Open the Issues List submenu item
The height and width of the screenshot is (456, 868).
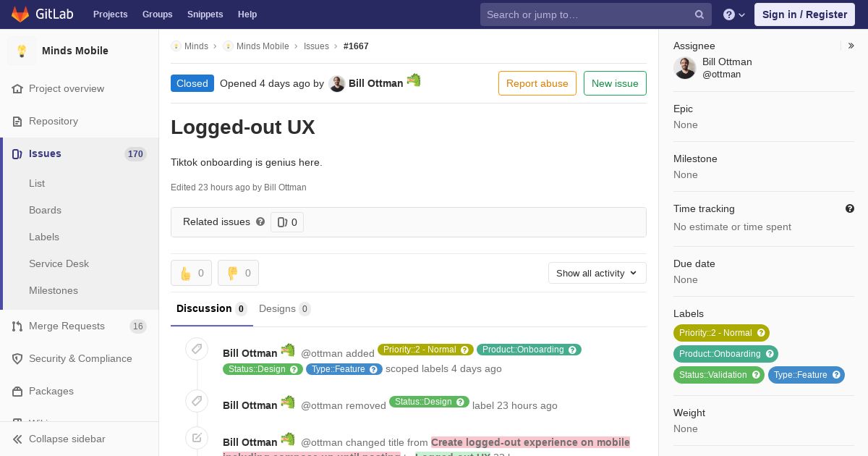[x=37, y=183]
